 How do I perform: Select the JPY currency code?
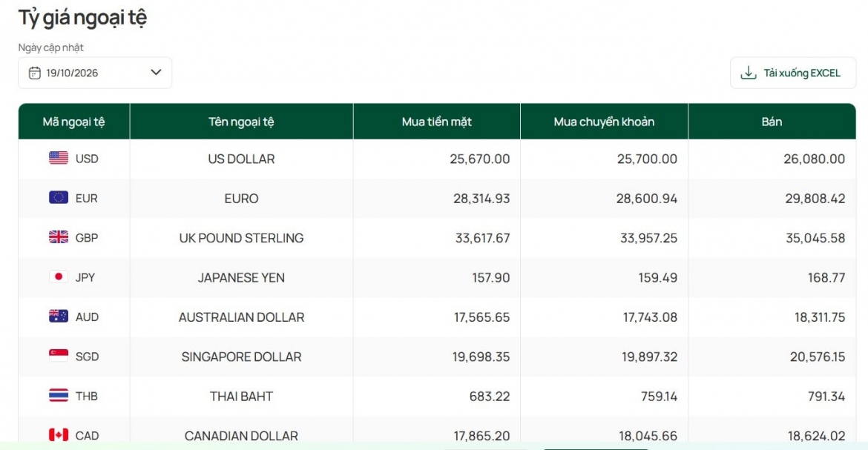coord(85,277)
